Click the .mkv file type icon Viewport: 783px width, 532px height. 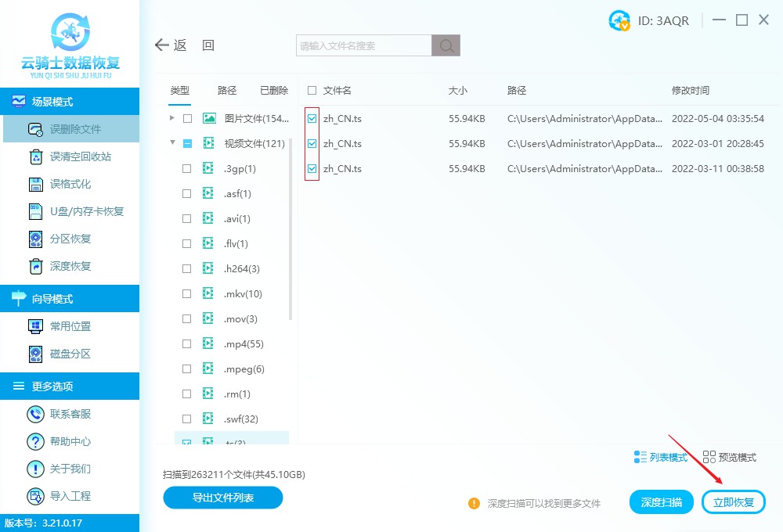(x=208, y=293)
